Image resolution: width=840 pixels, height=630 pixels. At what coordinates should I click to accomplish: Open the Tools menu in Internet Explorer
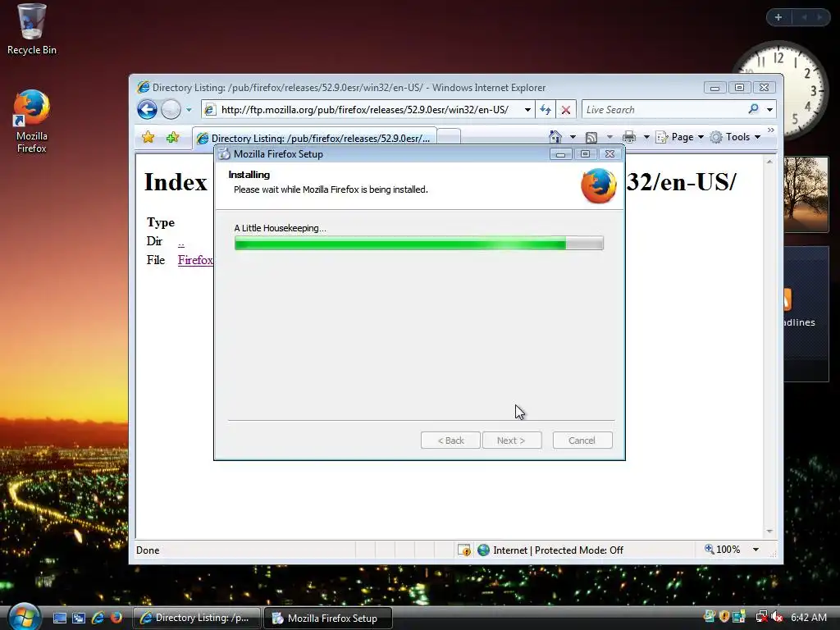tap(735, 137)
